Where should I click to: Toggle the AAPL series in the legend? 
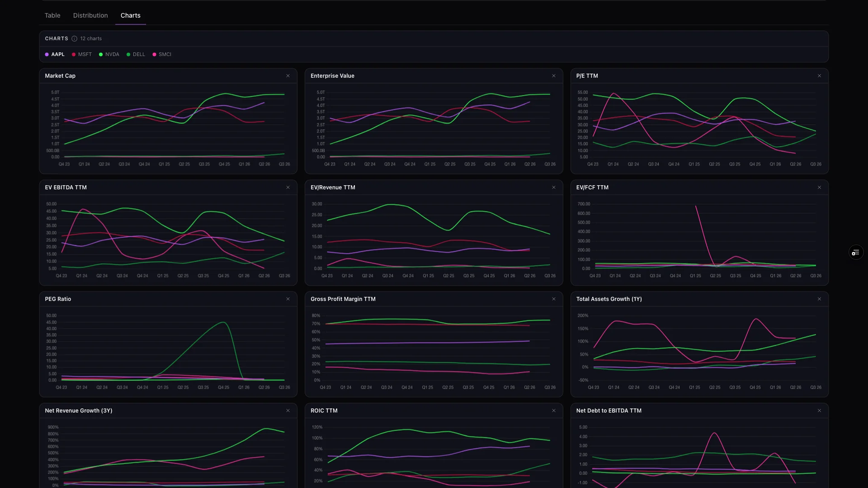click(55, 54)
